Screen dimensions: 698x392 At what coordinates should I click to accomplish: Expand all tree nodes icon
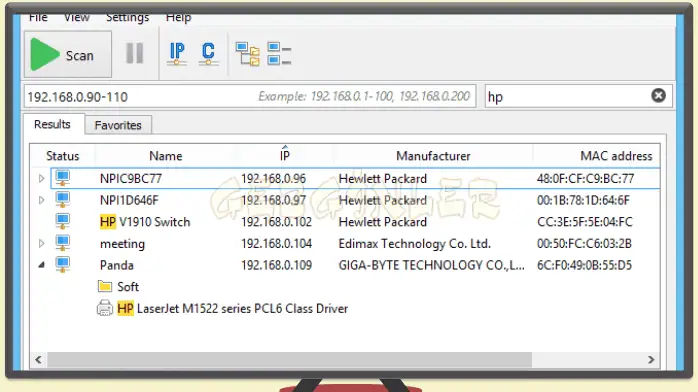coord(248,54)
